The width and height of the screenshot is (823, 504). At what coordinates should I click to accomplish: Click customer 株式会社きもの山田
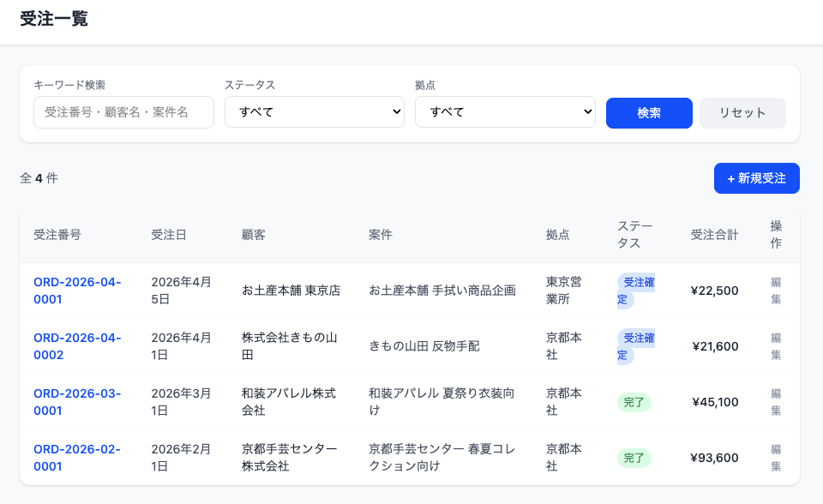[x=289, y=346]
